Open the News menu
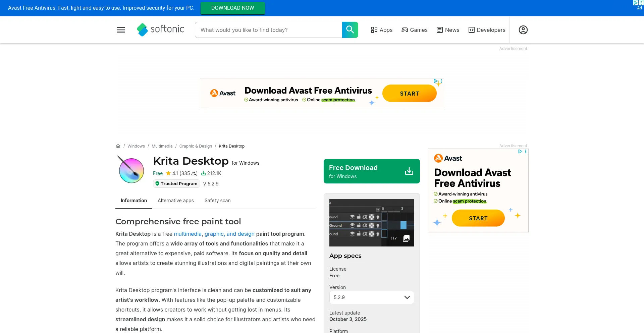 point(448,30)
